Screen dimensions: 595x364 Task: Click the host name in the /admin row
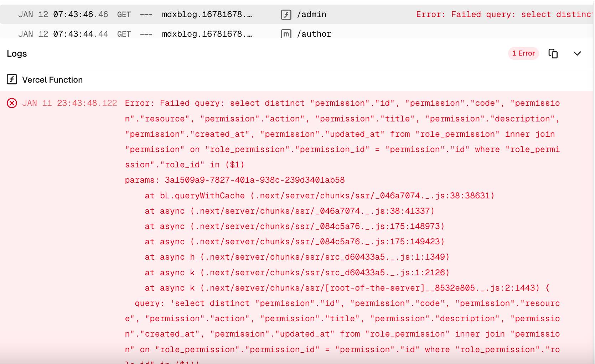point(207,15)
